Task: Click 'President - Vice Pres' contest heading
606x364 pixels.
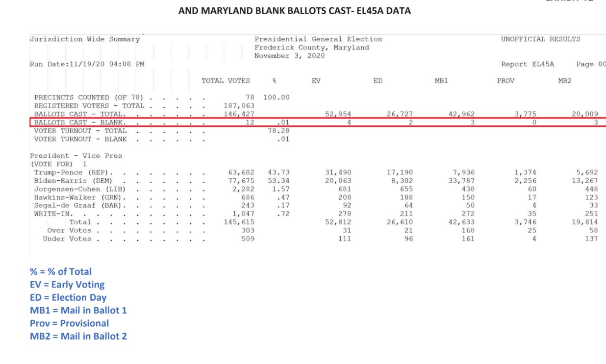Action: [76, 156]
